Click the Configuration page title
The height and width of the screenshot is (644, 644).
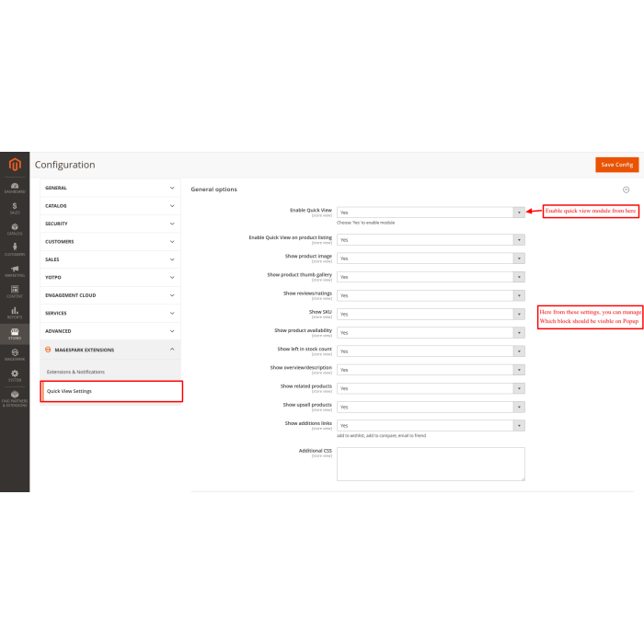tap(65, 165)
